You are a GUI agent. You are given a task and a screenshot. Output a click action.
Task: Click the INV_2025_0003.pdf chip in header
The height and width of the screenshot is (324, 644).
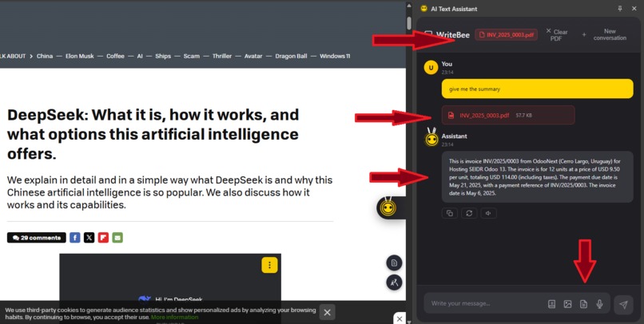(507, 35)
